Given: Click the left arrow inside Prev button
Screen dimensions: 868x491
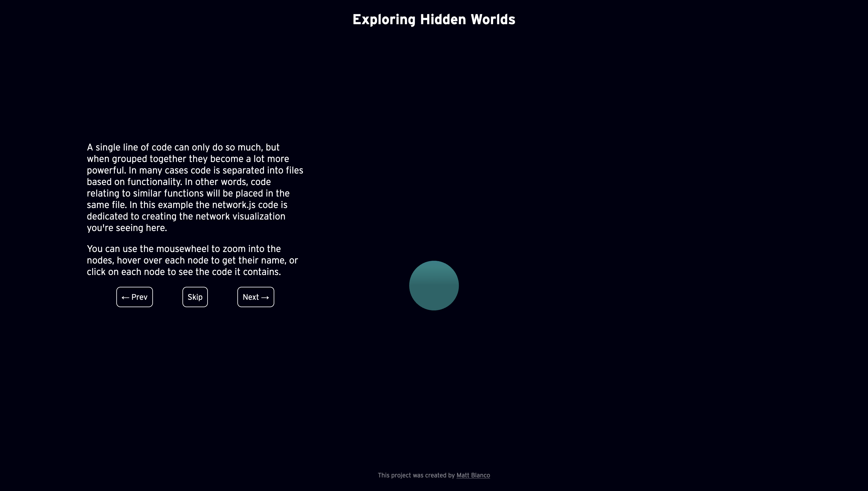Looking at the screenshot, I should (x=125, y=297).
